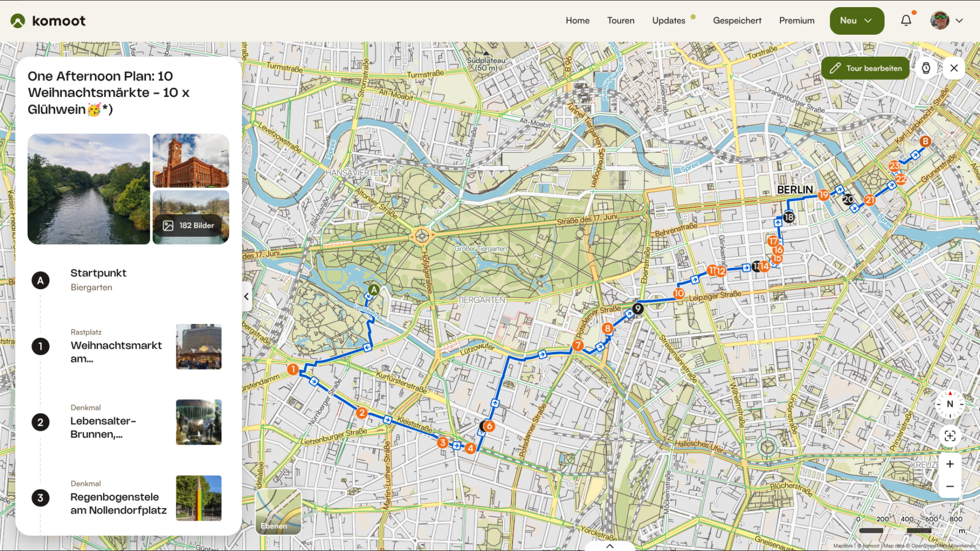Open the Updates menu item
Image resolution: width=980 pixels, height=551 pixels.
[670, 20]
